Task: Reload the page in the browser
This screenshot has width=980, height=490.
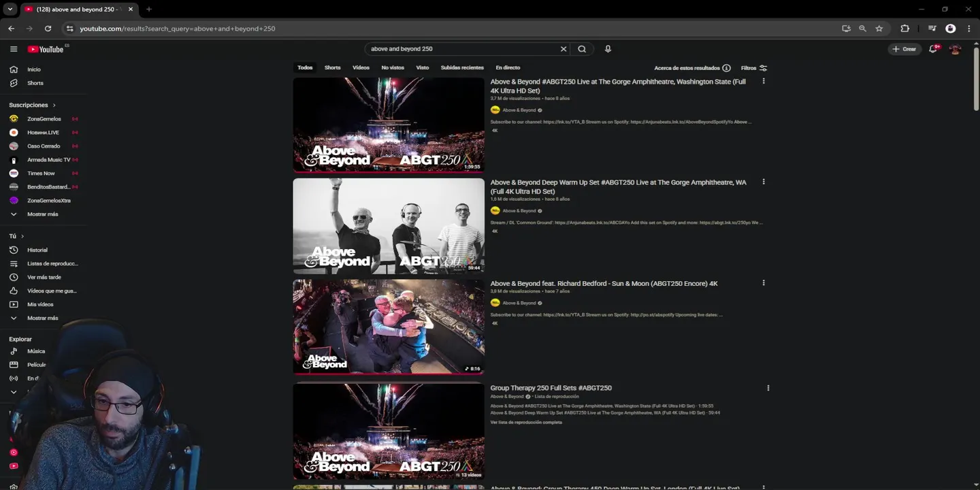Action: 48,29
